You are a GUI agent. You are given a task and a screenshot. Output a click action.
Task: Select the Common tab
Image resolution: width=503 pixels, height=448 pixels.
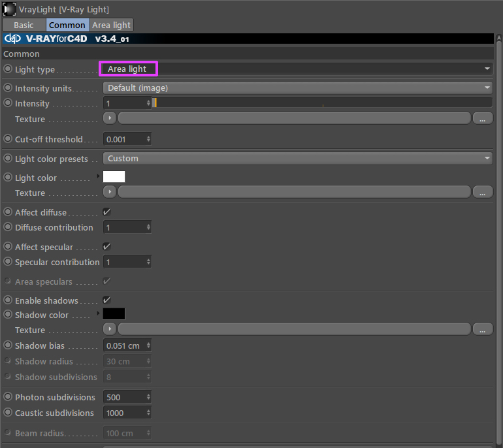pos(67,25)
